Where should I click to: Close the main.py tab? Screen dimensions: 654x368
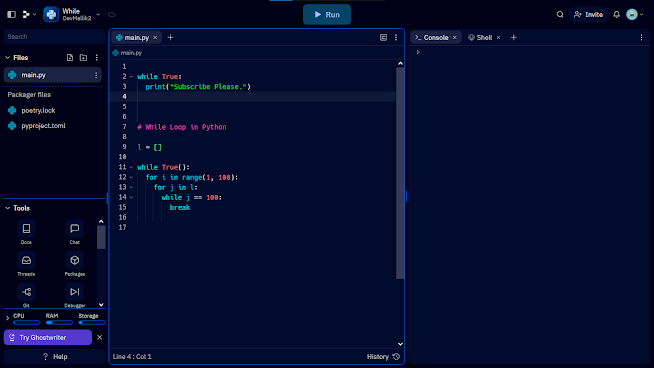[155, 38]
